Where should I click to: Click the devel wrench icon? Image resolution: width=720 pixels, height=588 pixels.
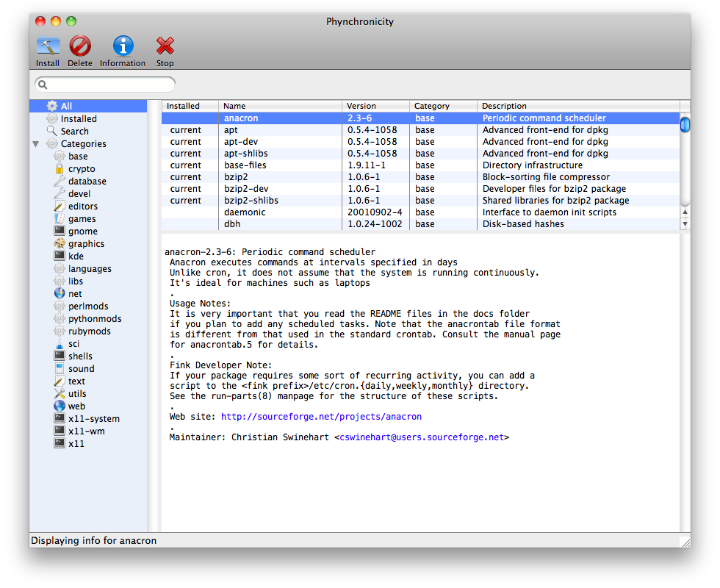pos(60,193)
